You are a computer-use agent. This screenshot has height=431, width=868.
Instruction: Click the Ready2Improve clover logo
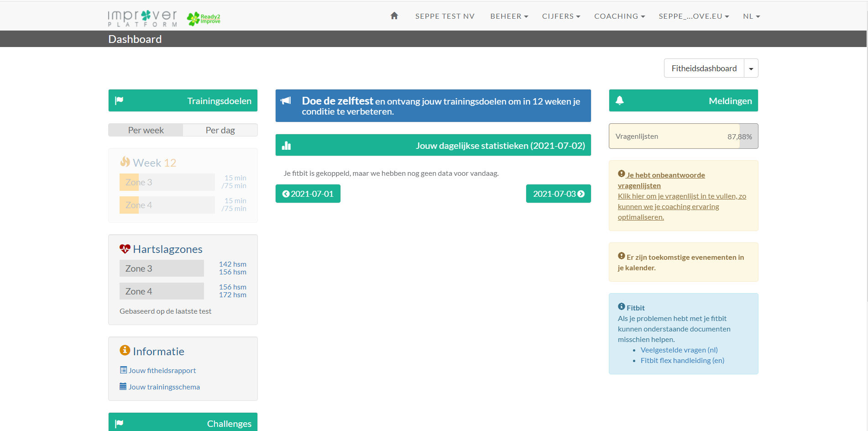coord(204,19)
